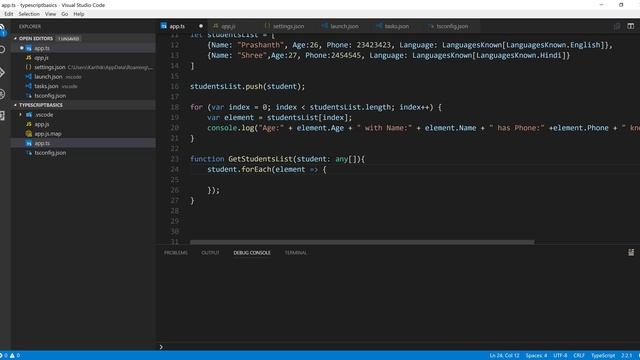
Task: Open the View menu
Action: point(51,14)
